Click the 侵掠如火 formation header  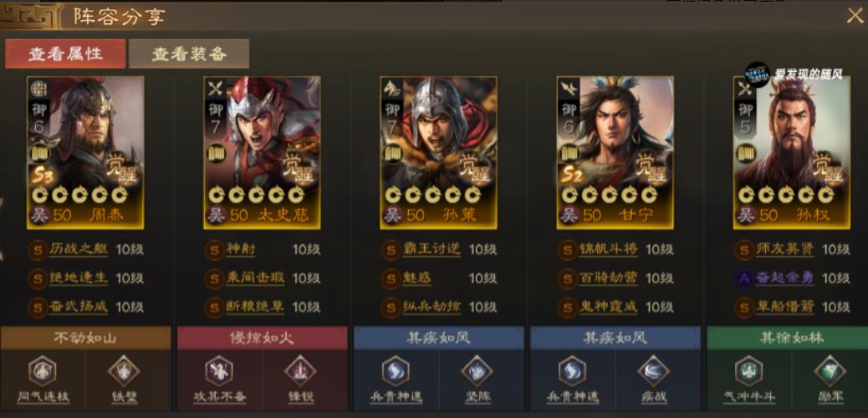[x=263, y=338]
